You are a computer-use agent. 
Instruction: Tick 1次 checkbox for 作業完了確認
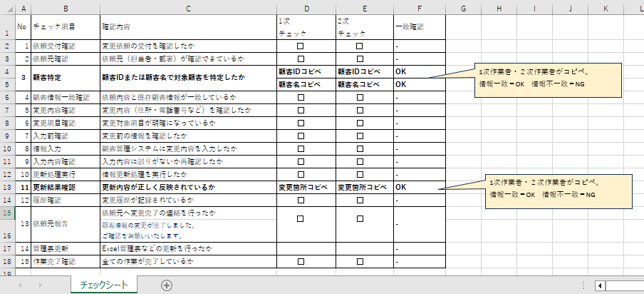[x=301, y=261]
